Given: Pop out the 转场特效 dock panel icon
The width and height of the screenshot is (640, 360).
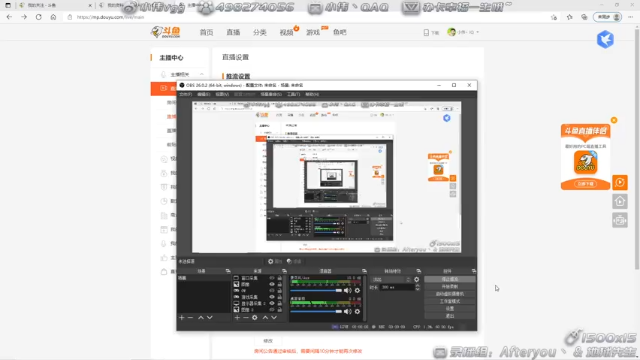Looking at the screenshot, I should pyautogui.click(x=418, y=271).
